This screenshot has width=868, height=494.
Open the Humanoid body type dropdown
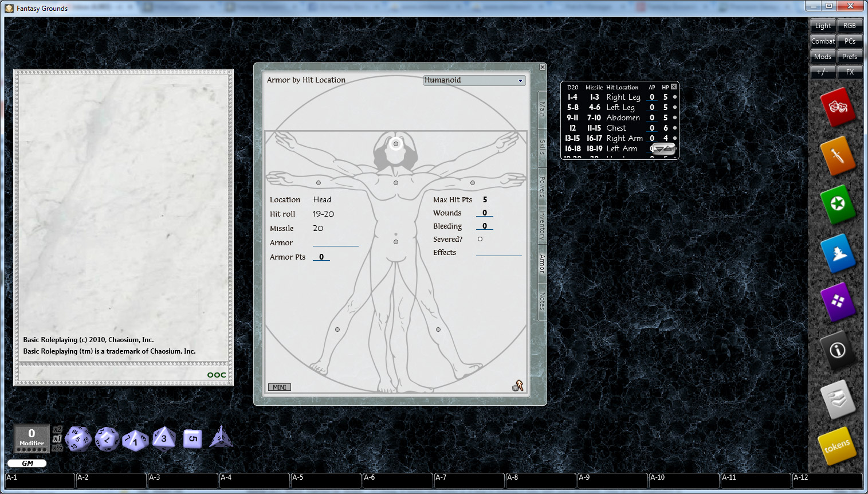click(520, 80)
